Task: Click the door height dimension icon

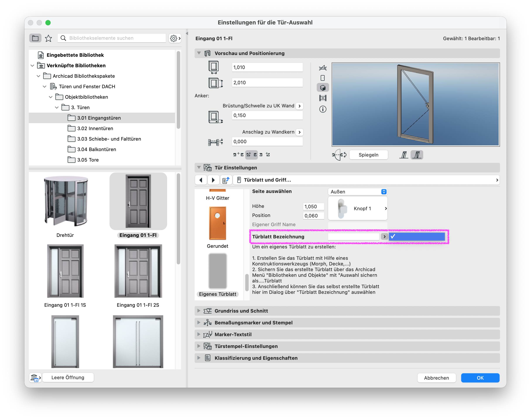Action: (x=215, y=83)
